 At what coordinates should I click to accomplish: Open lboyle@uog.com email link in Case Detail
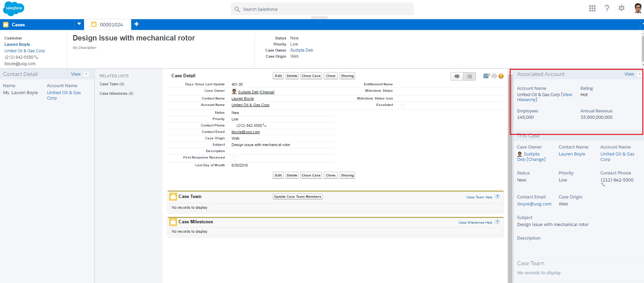coord(246,132)
